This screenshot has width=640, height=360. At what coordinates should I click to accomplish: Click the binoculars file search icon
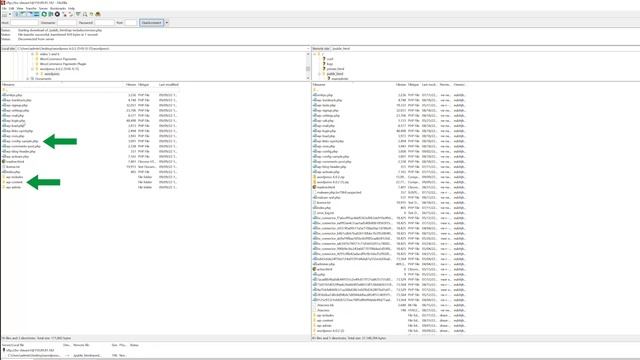[98, 14]
